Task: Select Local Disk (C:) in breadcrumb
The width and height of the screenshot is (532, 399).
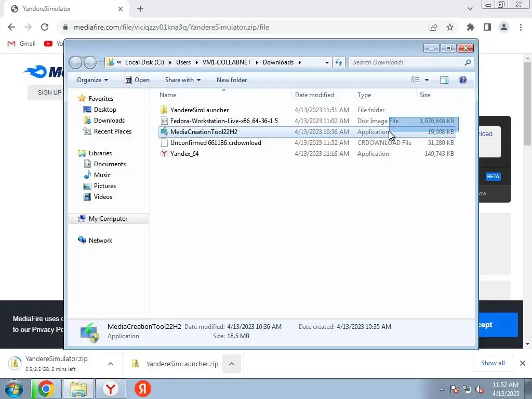Action: pos(144,62)
